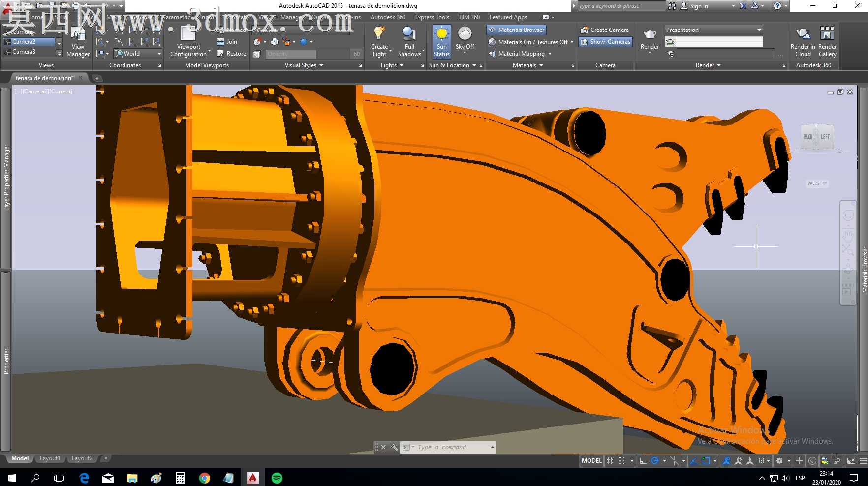Image resolution: width=868 pixels, height=486 pixels.
Task: Toggle the Sun Status button
Action: (x=441, y=41)
